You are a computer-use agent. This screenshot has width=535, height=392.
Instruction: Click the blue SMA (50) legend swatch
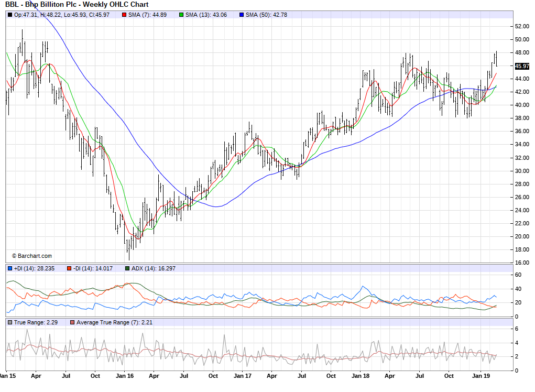[242, 15]
